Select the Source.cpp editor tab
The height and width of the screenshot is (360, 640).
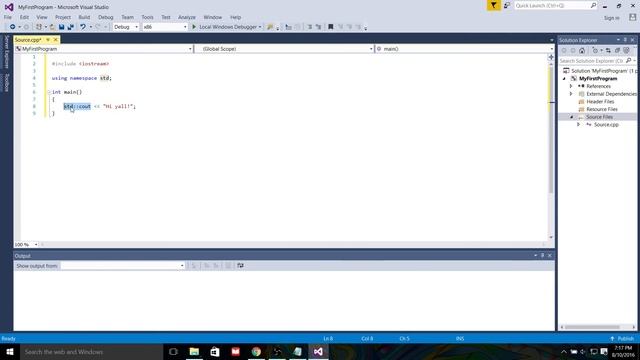[x=28, y=40]
